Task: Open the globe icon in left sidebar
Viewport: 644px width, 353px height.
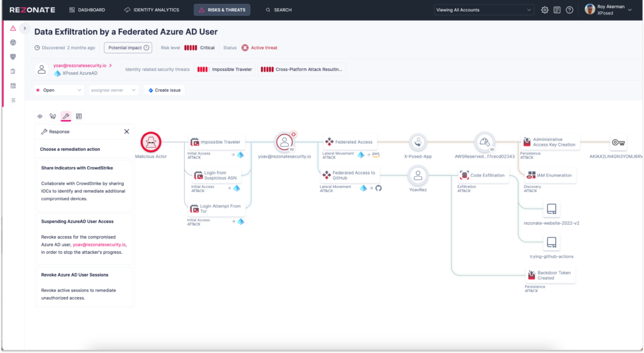Action: [13, 43]
